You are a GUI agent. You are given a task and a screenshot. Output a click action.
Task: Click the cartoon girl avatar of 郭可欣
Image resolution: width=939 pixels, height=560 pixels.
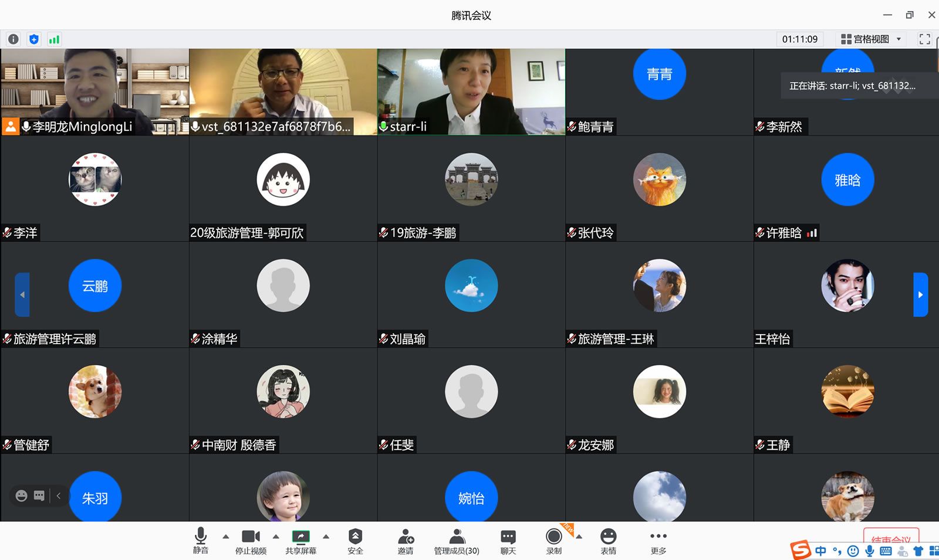point(283,179)
